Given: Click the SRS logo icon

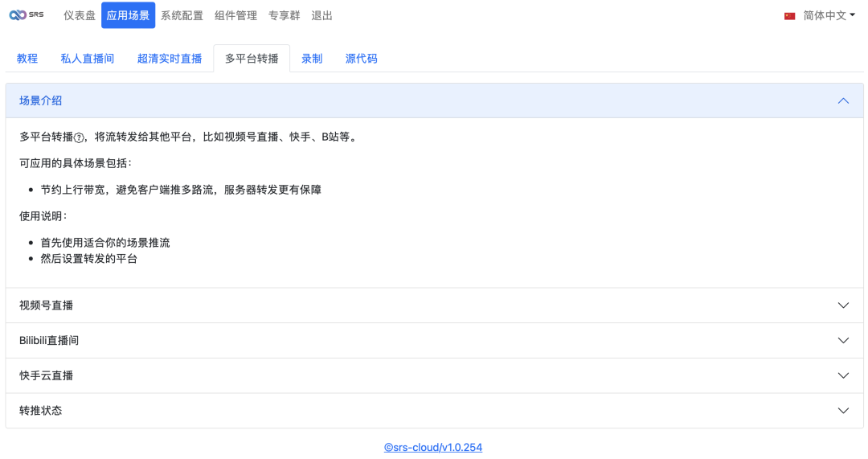Looking at the screenshot, I should point(26,15).
